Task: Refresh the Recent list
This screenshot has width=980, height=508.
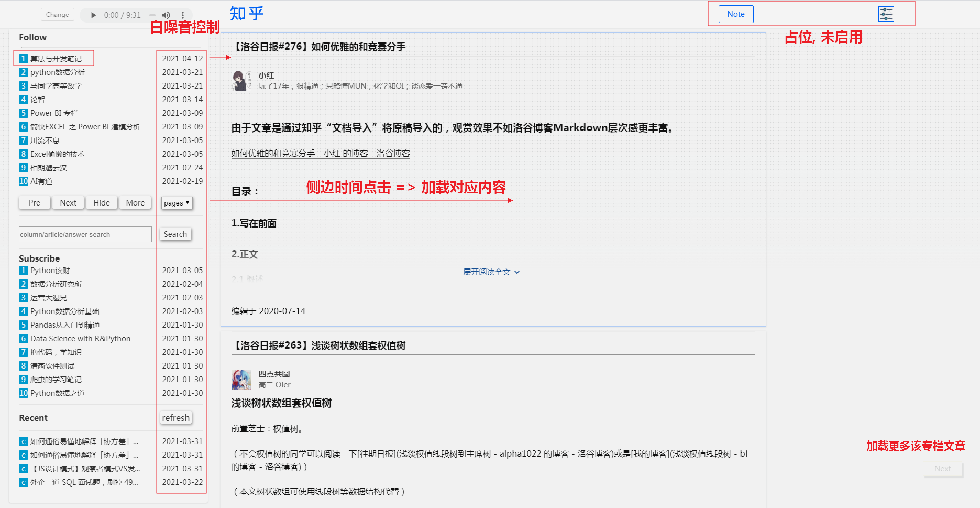Action: tap(175, 417)
